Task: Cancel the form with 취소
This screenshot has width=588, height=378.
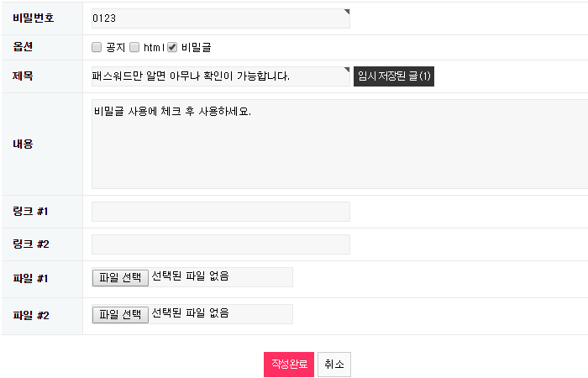Action: pyautogui.click(x=334, y=364)
